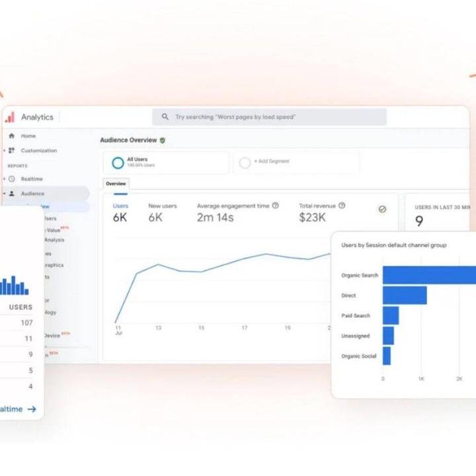This screenshot has width=476, height=476.
Task: Click help icon beside Total revenue
Action: (342, 206)
